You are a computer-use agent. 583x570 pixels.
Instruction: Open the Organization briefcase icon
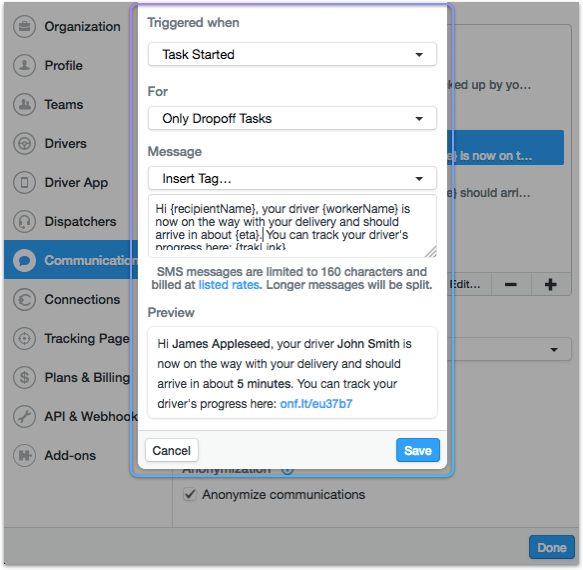pyautogui.click(x=25, y=26)
